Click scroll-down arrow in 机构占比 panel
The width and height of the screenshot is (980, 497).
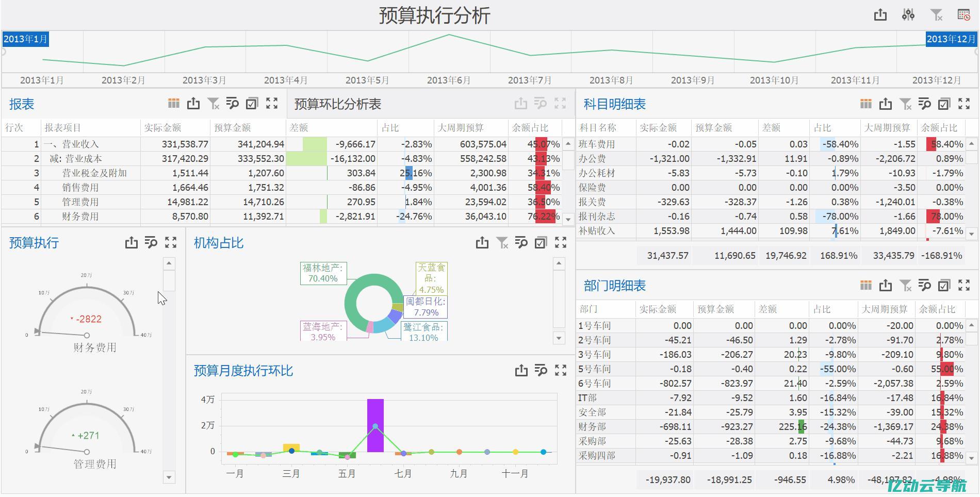(559, 338)
